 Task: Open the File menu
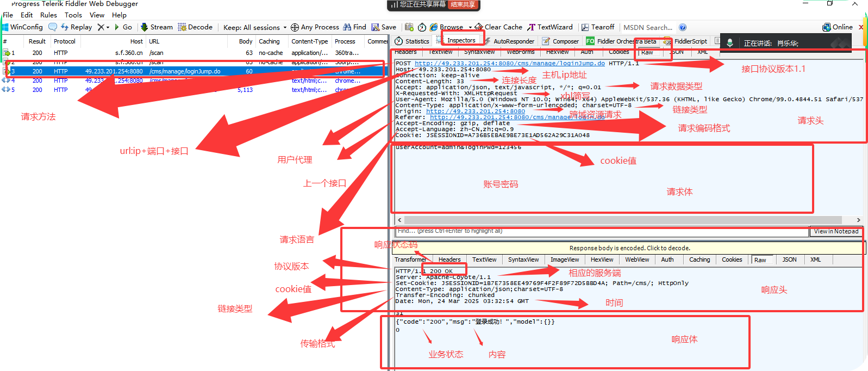tap(8, 15)
